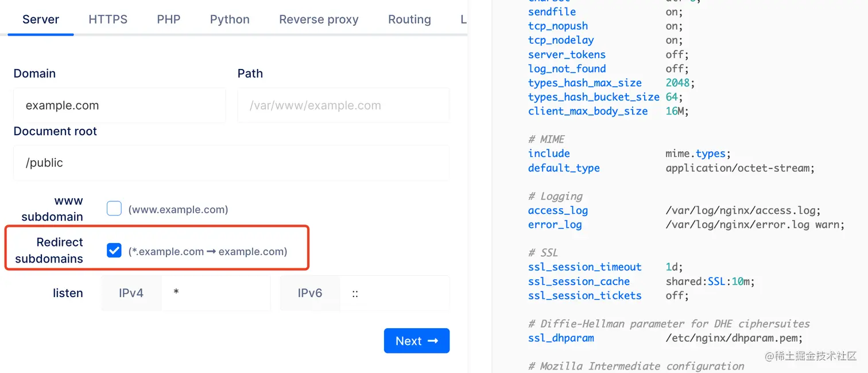868x373 pixels.
Task: Click the Domain input field
Action: click(x=119, y=105)
